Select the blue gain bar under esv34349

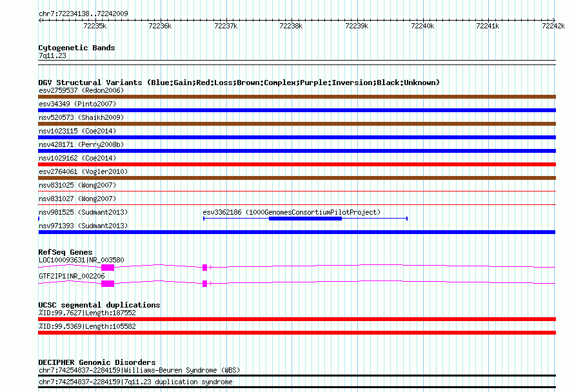pyautogui.click(x=297, y=110)
